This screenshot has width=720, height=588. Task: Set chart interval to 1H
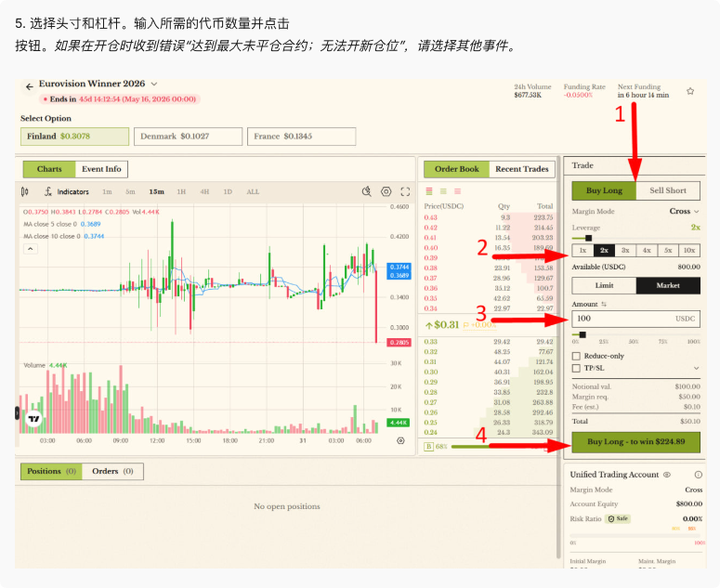coord(181,192)
